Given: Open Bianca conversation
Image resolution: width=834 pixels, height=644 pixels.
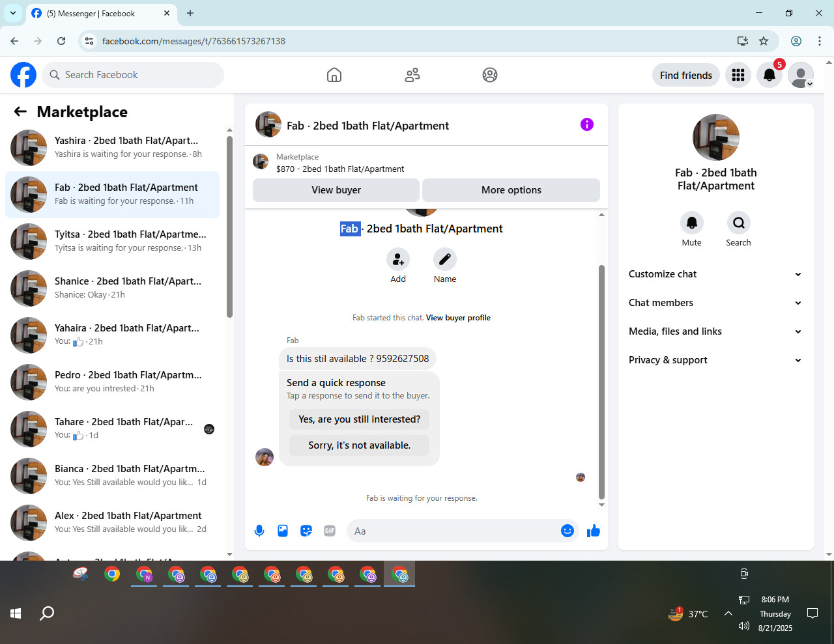Looking at the screenshot, I should 112,476.
